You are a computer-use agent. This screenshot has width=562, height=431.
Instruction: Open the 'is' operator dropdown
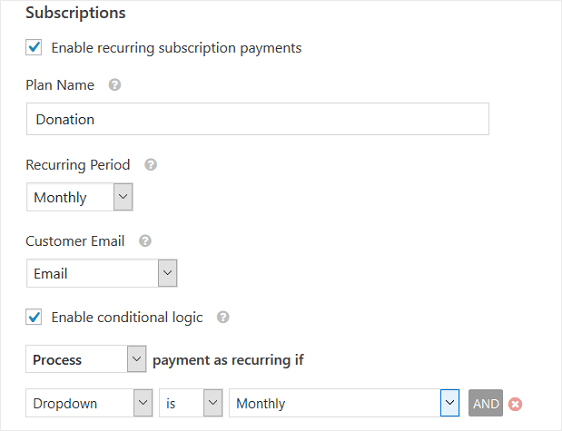click(x=191, y=403)
